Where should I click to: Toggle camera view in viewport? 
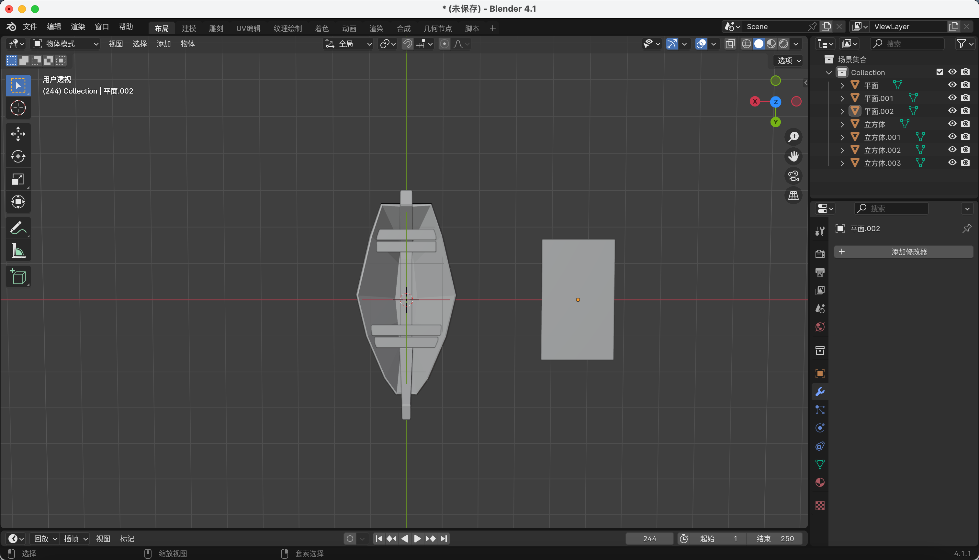793,176
